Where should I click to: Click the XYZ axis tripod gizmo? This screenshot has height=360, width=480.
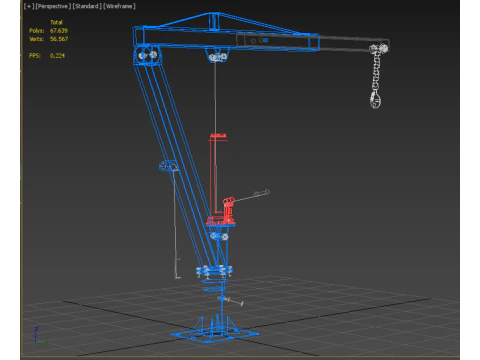(40, 335)
